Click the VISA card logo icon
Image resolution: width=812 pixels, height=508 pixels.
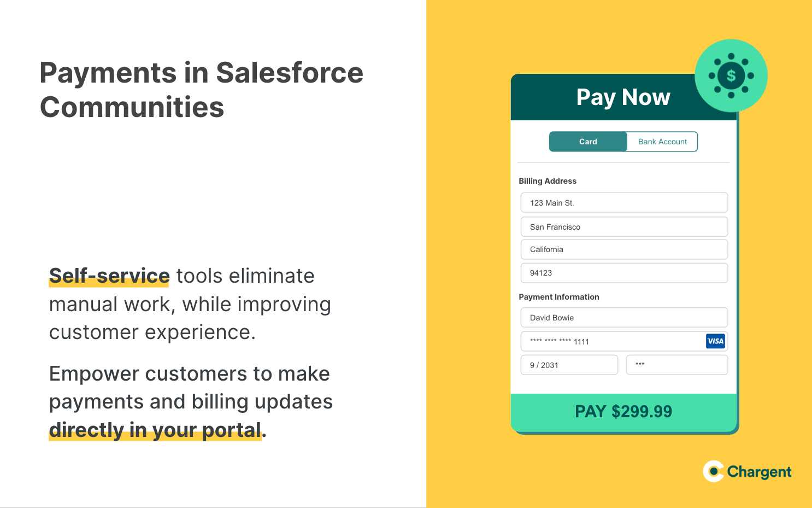click(715, 341)
